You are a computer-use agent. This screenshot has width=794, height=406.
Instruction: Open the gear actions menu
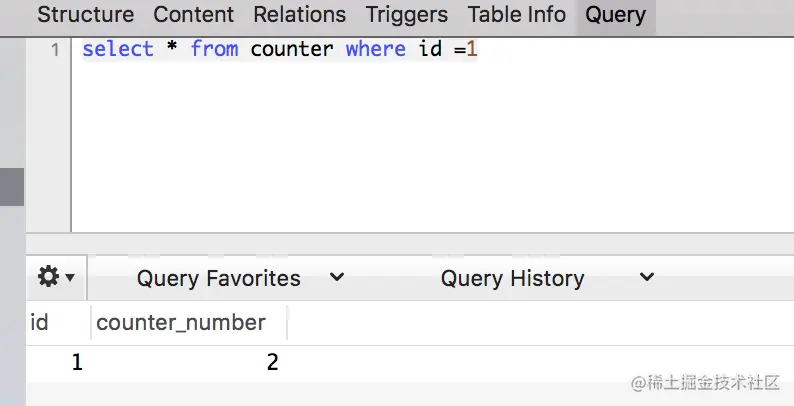49,277
